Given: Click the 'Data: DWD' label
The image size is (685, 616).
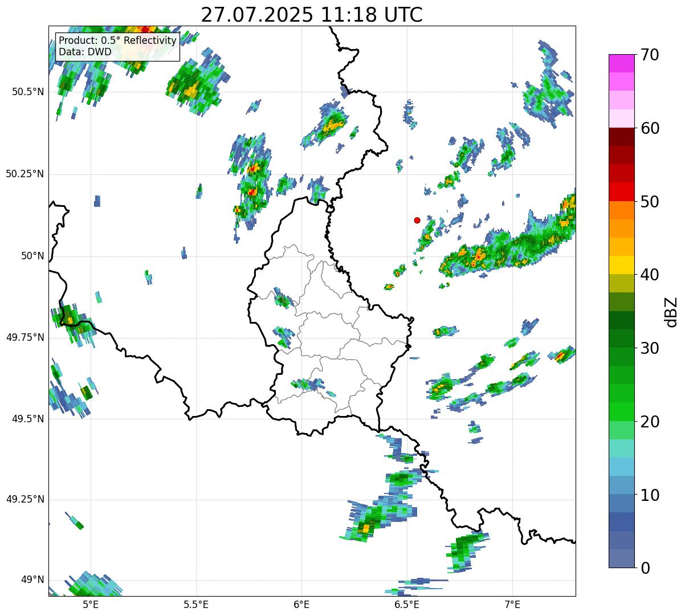Looking at the screenshot, I should pos(85,52).
